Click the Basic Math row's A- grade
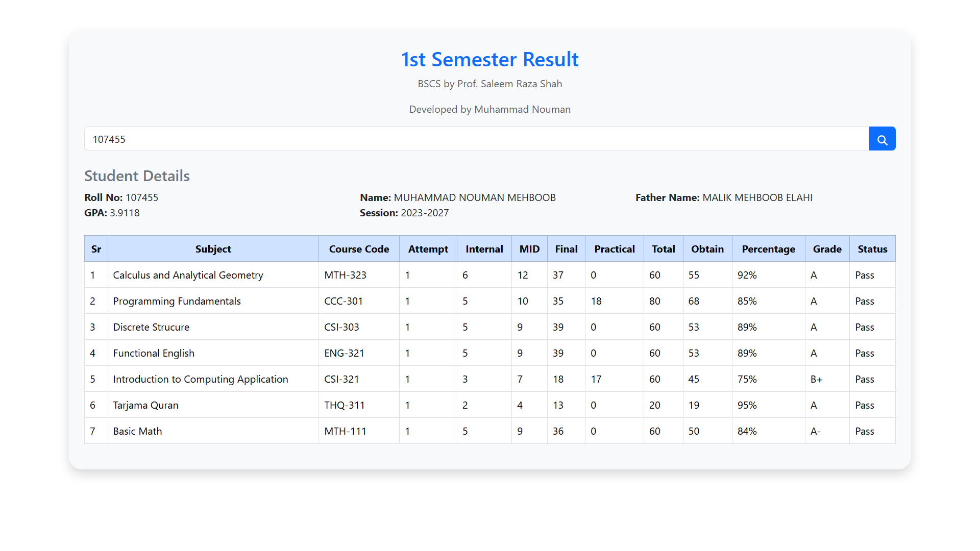This screenshot has width=980, height=551. tap(815, 431)
